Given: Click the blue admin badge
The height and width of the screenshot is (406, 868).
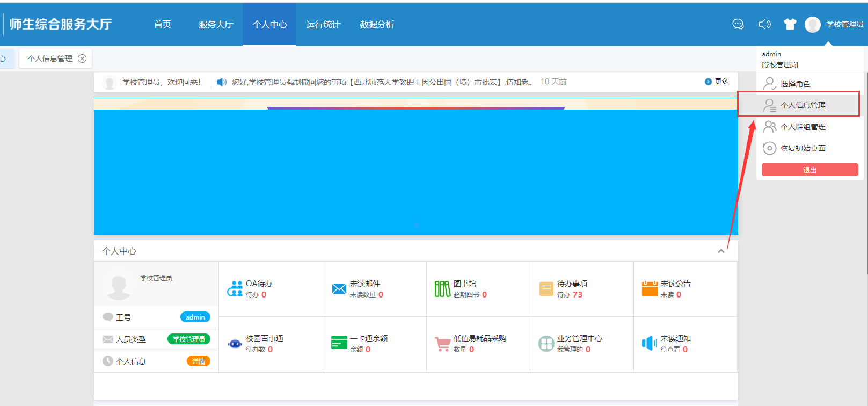Looking at the screenshot, I should click(x=195, y=317).
